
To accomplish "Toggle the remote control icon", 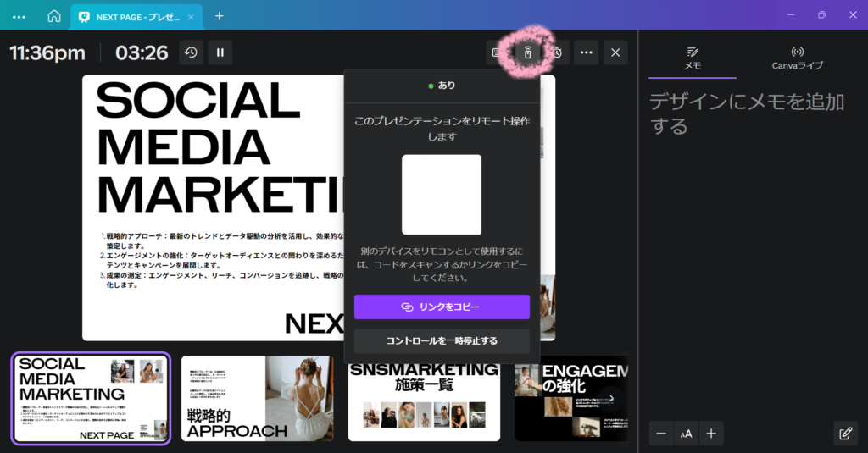I will point(527,52).
